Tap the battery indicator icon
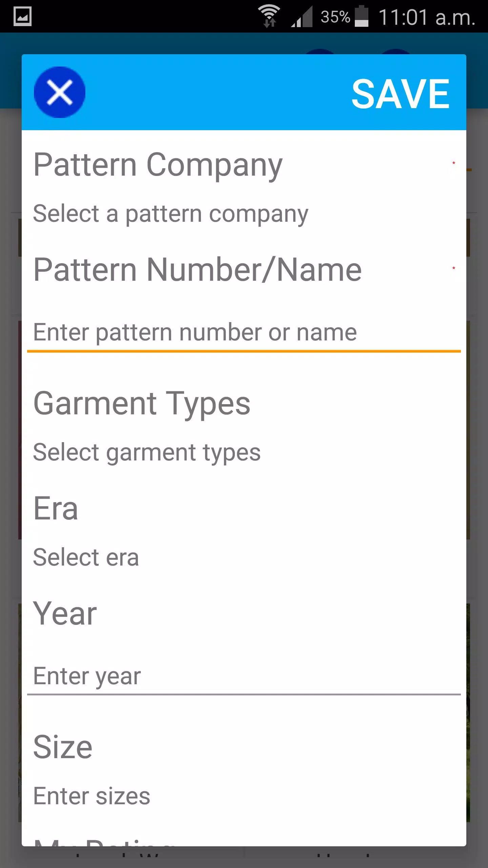Viewport: 488px width, 868px height. (361, 16)
